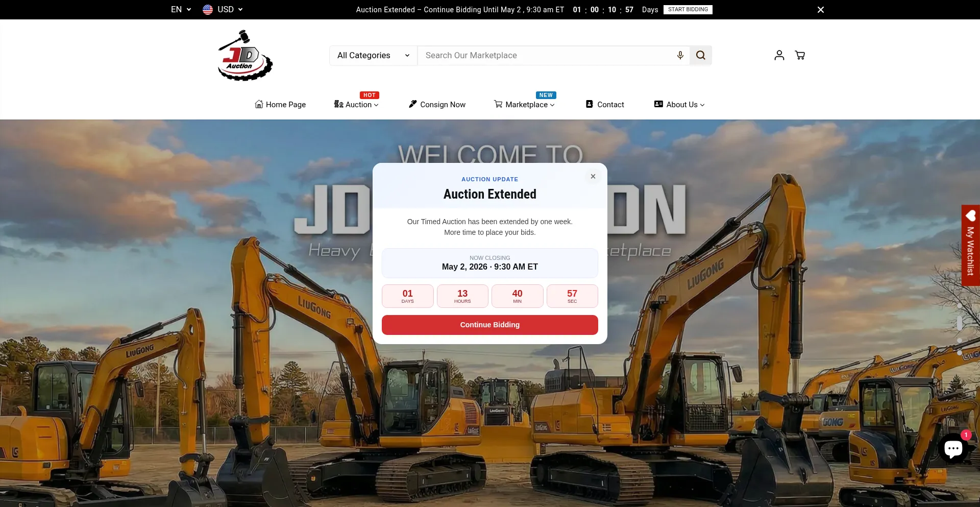The height and width of the screenshot is (507, 980).
Task: Click Continue Bidding button
Action: [489, 325]
